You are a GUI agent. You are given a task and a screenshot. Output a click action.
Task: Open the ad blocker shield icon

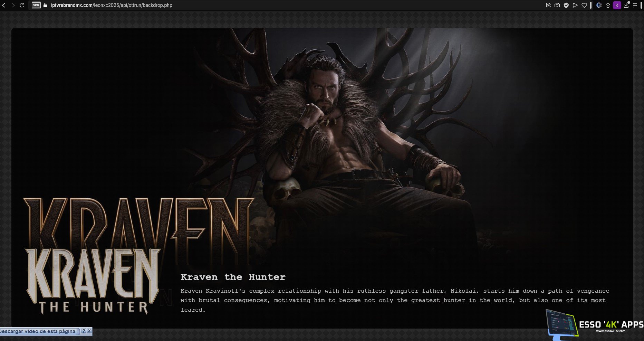[566, 5]
